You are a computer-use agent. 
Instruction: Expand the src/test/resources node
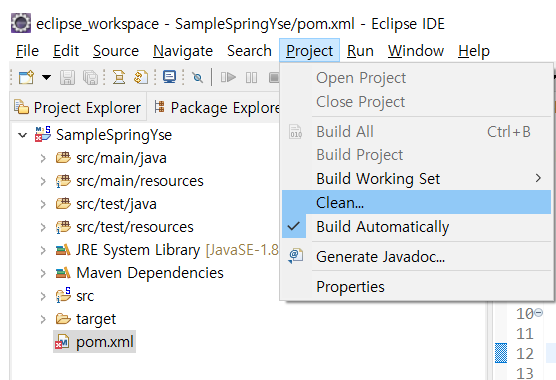click(43, 227)
